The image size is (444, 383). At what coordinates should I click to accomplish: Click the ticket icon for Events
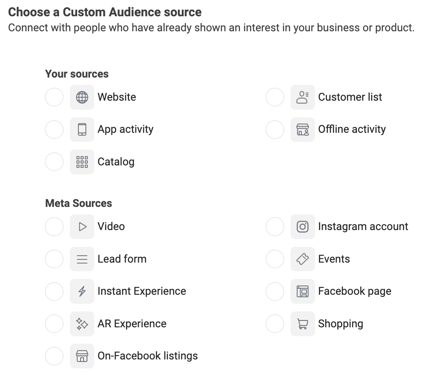[303, 259]
